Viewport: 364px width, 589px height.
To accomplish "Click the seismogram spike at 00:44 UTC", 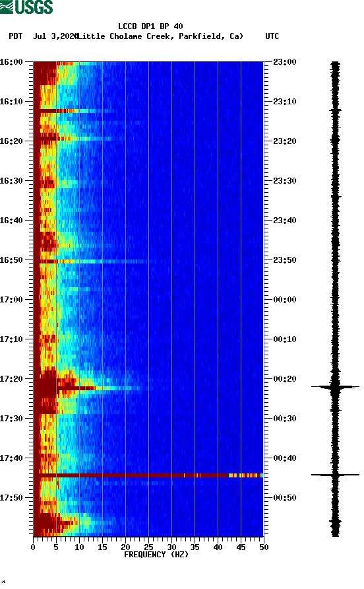I will pos(335,475).
